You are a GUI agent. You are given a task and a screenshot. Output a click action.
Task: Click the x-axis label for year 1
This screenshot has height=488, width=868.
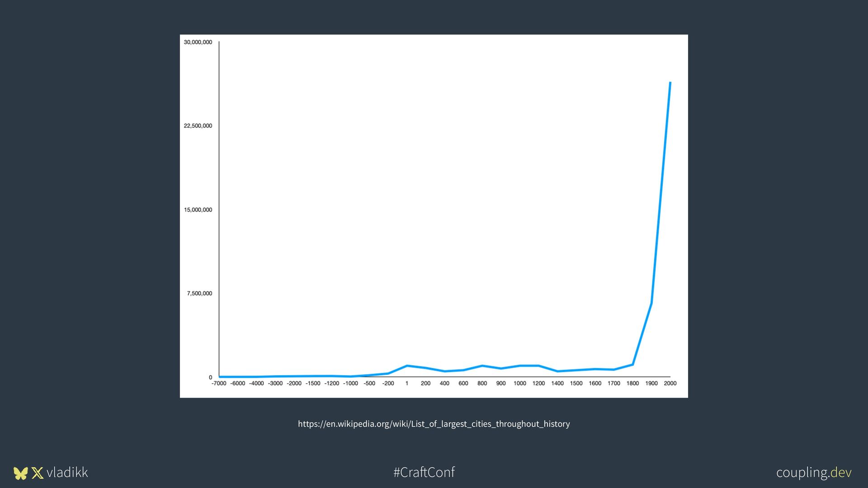407,383
